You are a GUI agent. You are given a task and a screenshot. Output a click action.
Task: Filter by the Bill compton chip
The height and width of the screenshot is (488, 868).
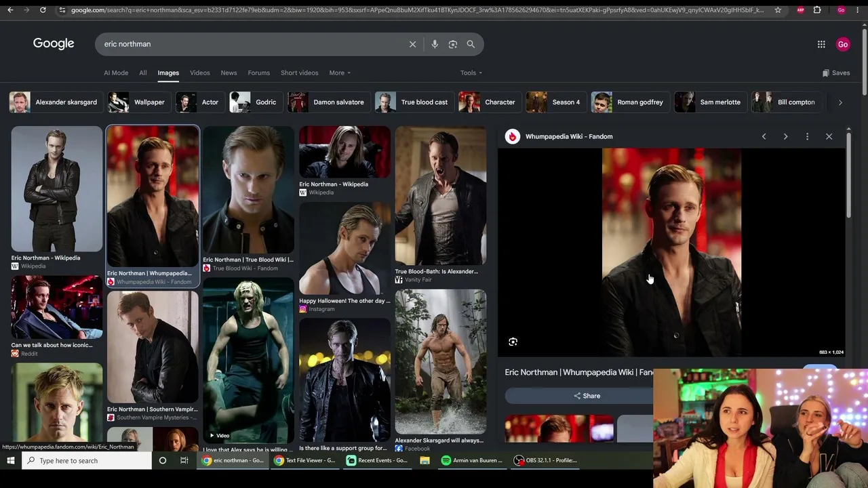(x=787, y=102)
